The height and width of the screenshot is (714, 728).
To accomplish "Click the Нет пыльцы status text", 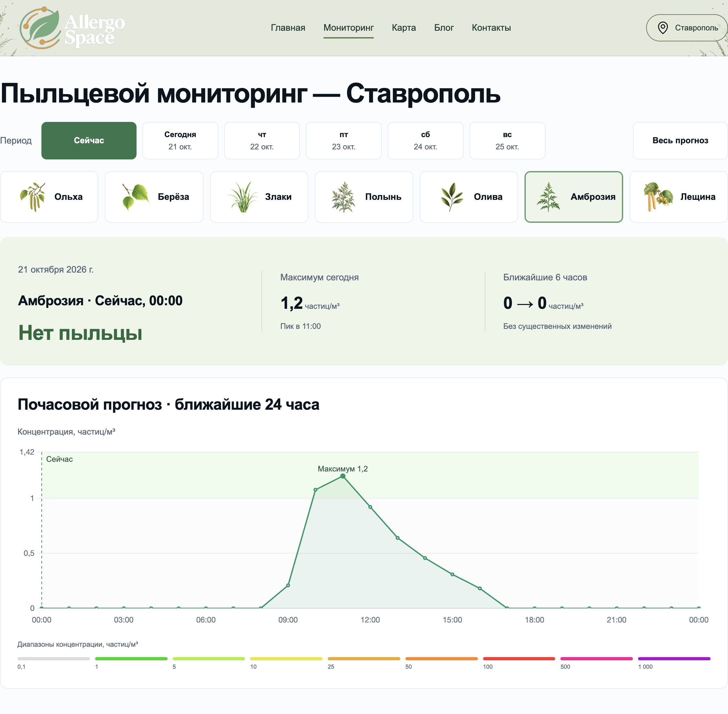I will tap(80, 333).
